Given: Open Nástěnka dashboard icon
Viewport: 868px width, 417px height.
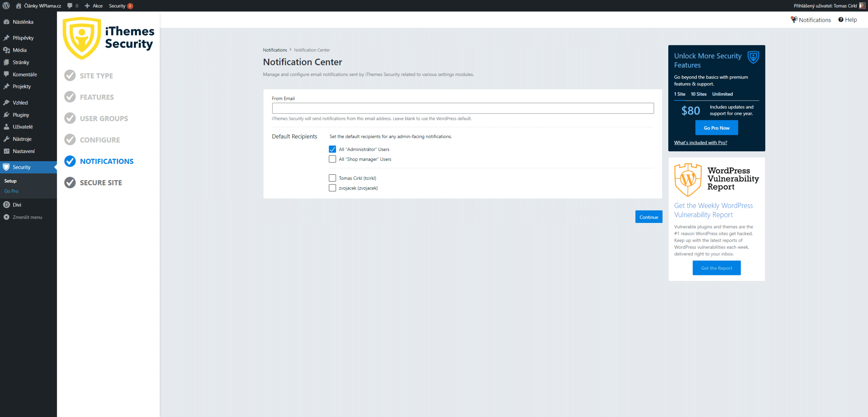Looking at the screenshot, I should (x=6, y=22).
